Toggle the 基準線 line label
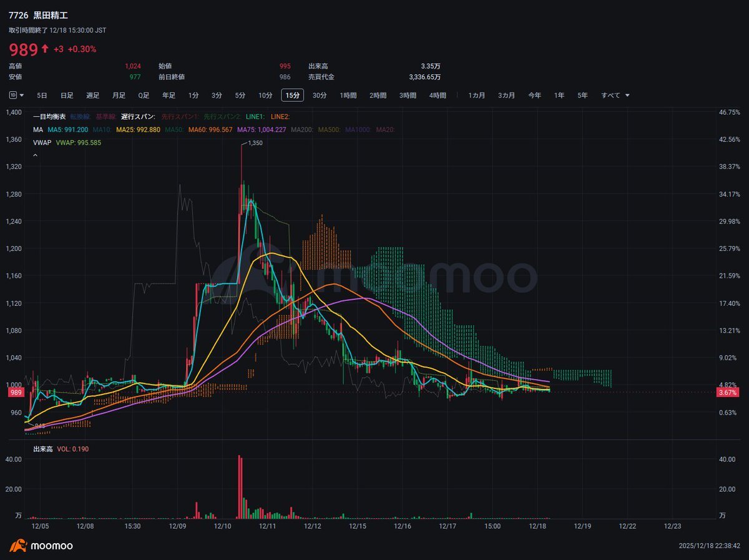The width and height of the screenshot is (749, 560). click(x=106, y=117)
